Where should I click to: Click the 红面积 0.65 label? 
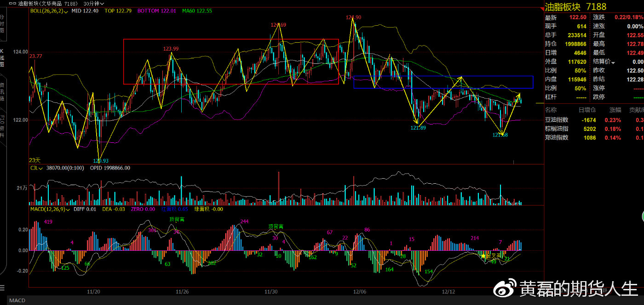[x=175, y=209]
